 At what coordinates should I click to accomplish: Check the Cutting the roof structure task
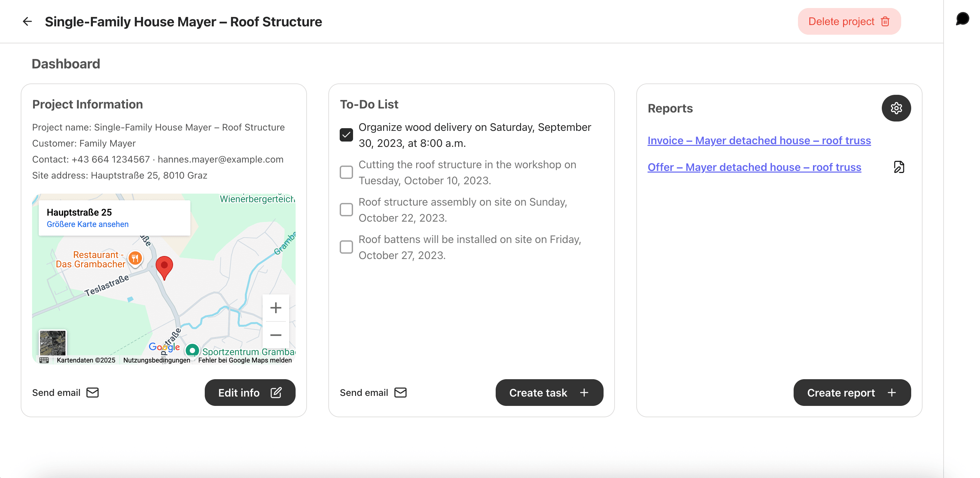point(346,172)
